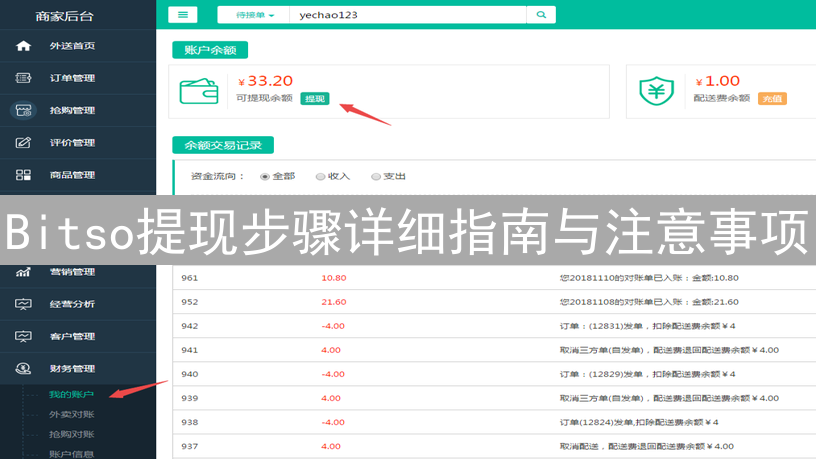Click the yen shield icon
This screenshot has height=459, width=816.
(656, 91)
